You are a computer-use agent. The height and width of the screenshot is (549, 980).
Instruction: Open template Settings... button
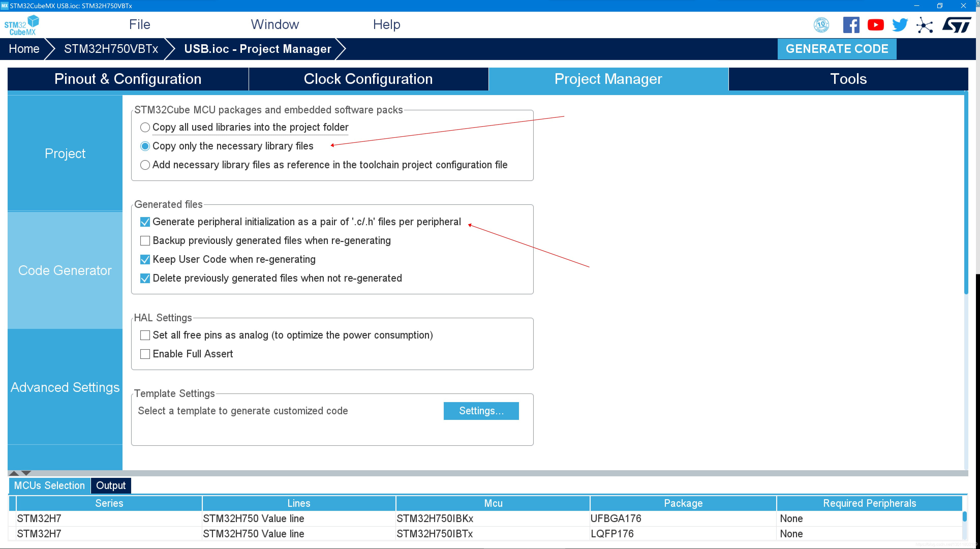[x=481, y=411]
